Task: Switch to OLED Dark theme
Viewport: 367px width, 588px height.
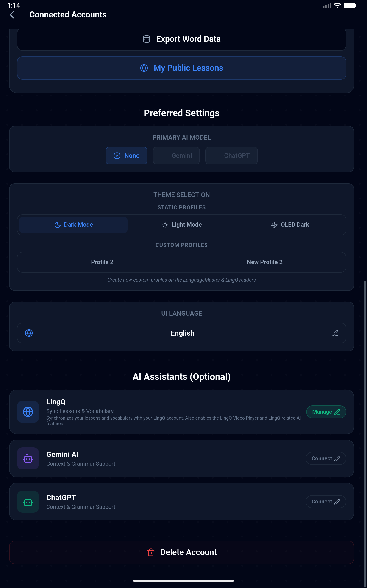Action: click(x=290, y=225)
